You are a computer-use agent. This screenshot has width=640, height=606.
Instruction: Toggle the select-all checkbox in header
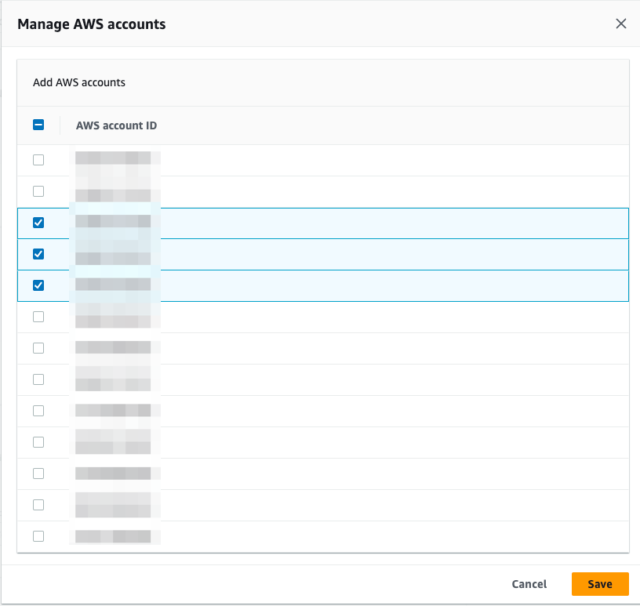38,125
